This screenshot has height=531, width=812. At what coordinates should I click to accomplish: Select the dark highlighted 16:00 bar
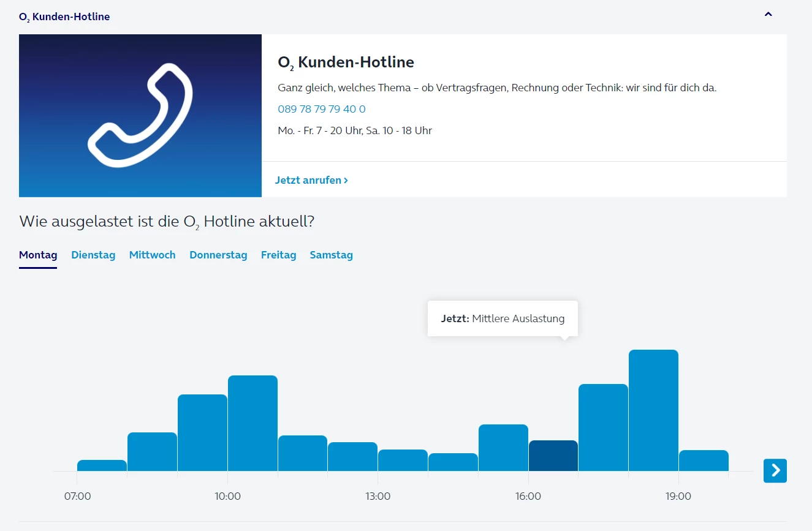click(553, 456)
